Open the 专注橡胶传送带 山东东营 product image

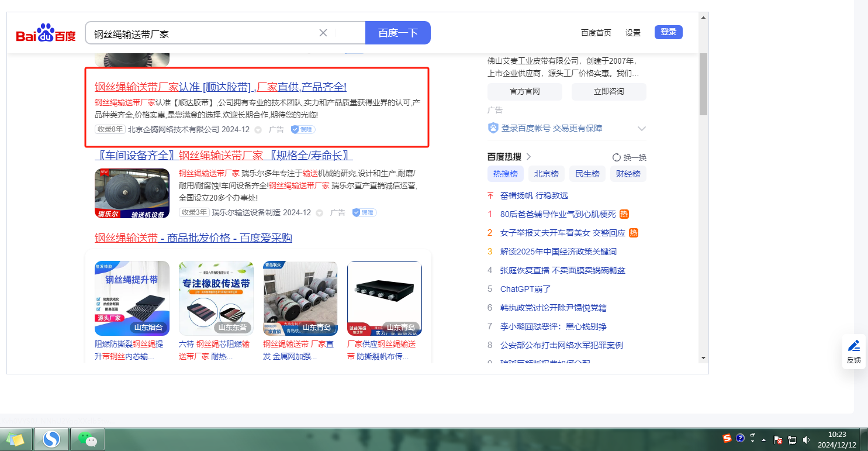(x=216, y=298)
